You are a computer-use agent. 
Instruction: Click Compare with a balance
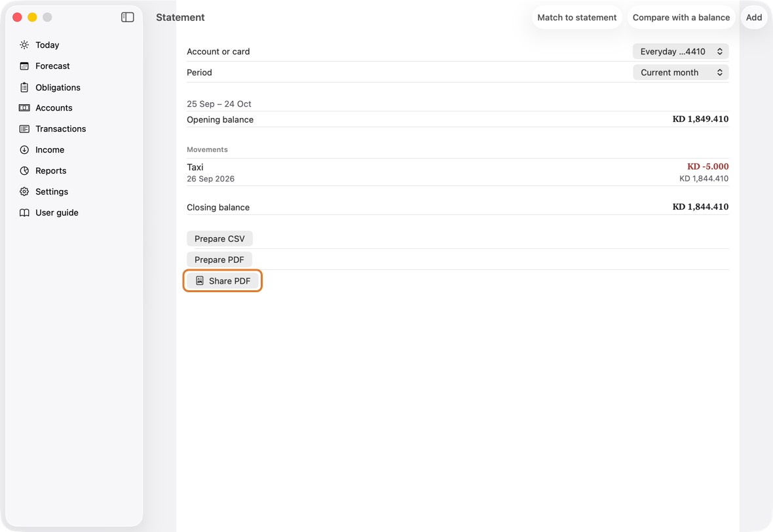[x=681, y=17]
